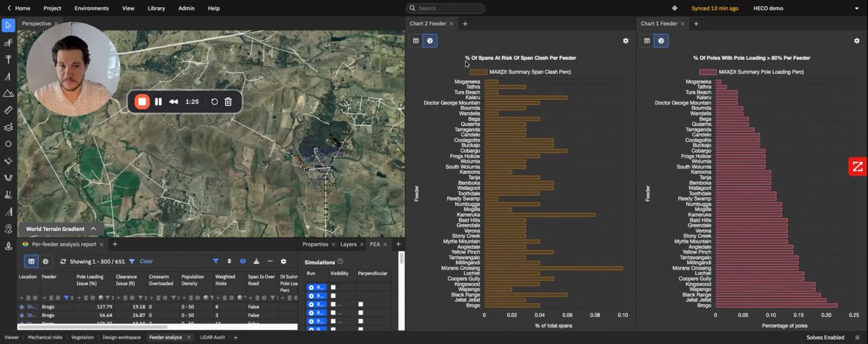This screenshot has width=868, height=344.
Task: Clear the active report filter
Action: point(146,261)
